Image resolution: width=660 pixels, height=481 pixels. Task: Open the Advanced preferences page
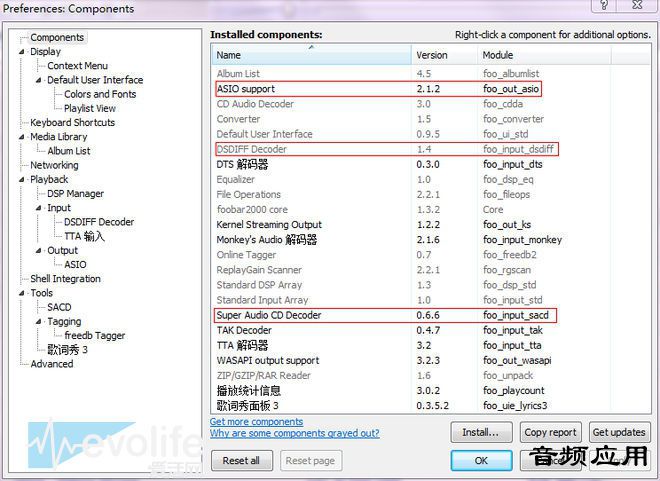51,364
